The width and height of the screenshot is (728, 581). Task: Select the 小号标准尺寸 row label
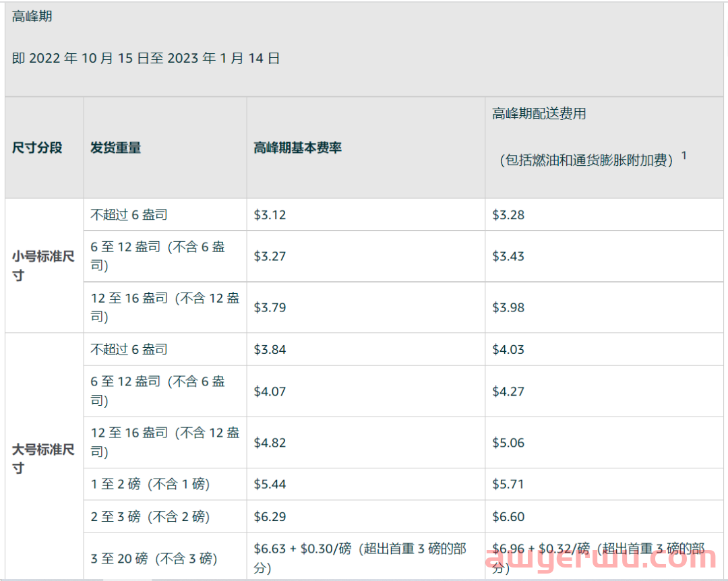[43, 266]
